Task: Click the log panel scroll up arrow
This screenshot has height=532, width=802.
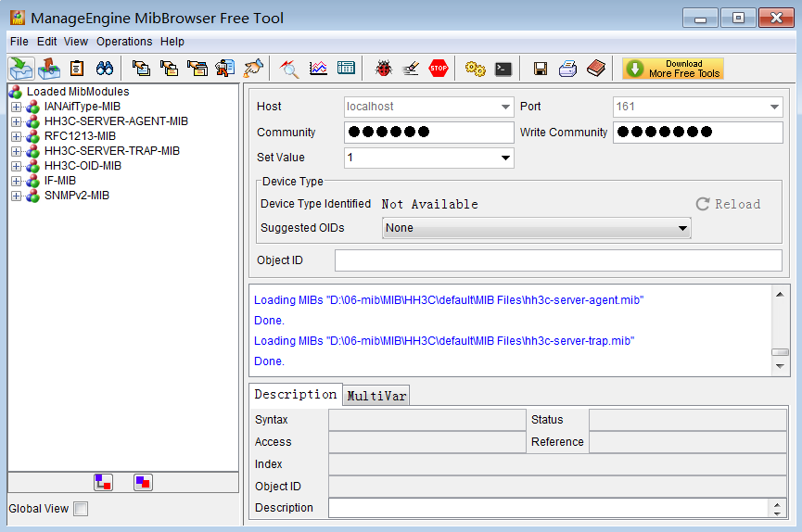Action: pyautogui.click(x=780, y=294)
